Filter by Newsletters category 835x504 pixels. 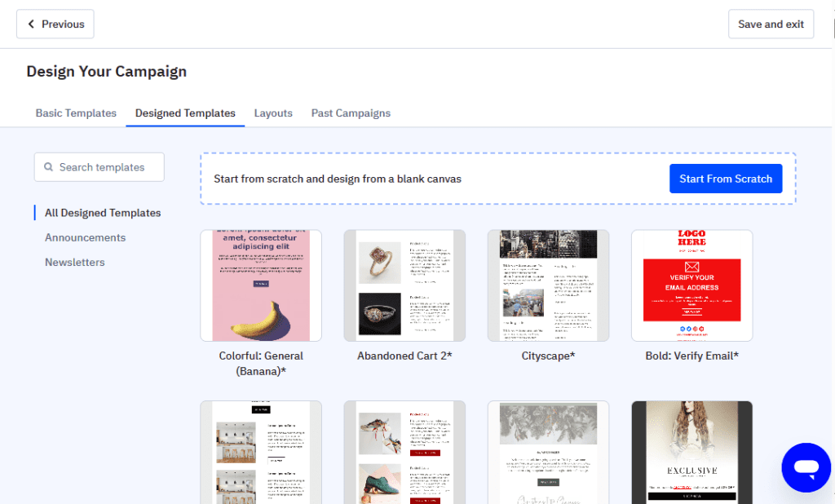74,262
